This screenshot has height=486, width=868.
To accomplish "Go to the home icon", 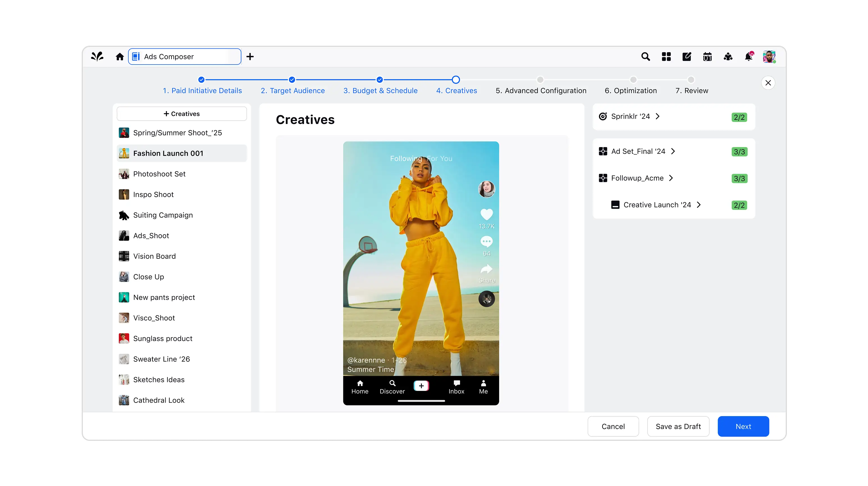I will pyautogui.click(x=120, y=57).
